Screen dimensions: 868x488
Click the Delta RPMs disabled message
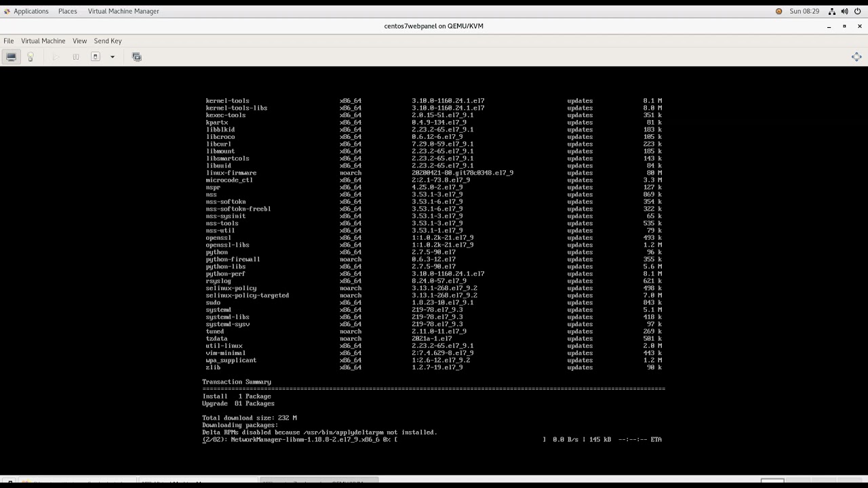[x=319, y=432]
